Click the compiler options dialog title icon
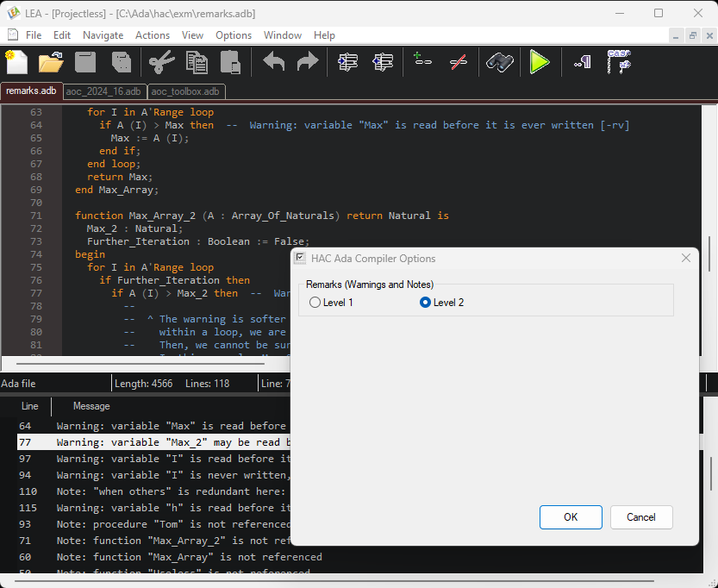 point(300,258)
